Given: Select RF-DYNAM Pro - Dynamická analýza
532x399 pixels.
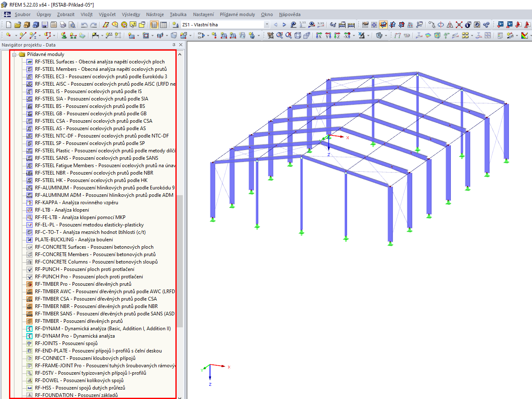Looking at the screenshot, I should 75,336.
